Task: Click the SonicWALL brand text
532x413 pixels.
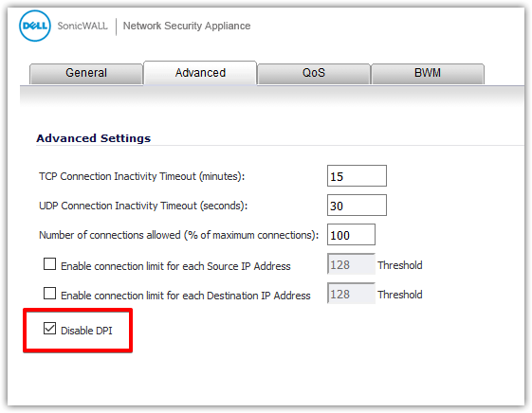Action: [x=83, y=26]
